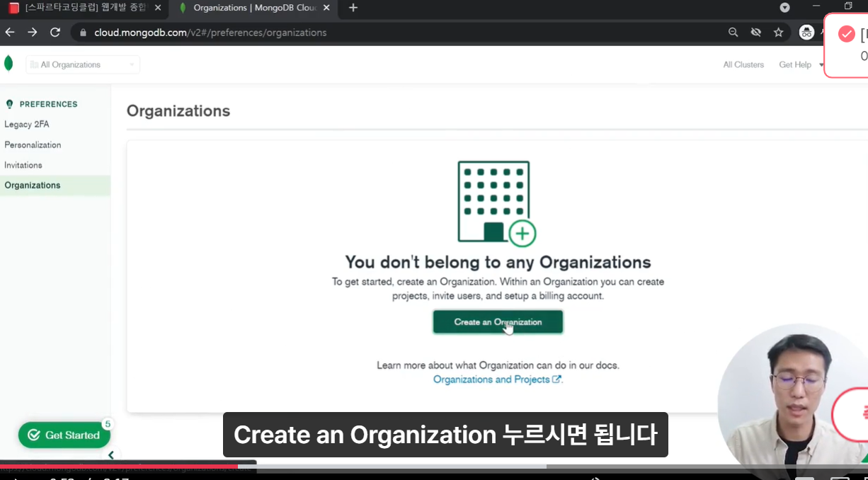Click the Create an Organization button
The width and height of the screenshot is (868, 480).
(498, 322)
